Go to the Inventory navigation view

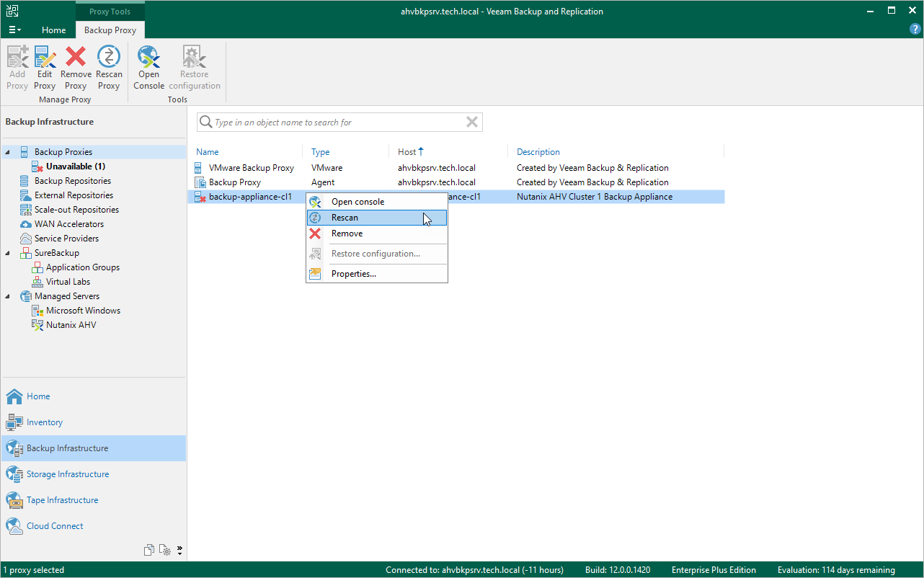93,422
